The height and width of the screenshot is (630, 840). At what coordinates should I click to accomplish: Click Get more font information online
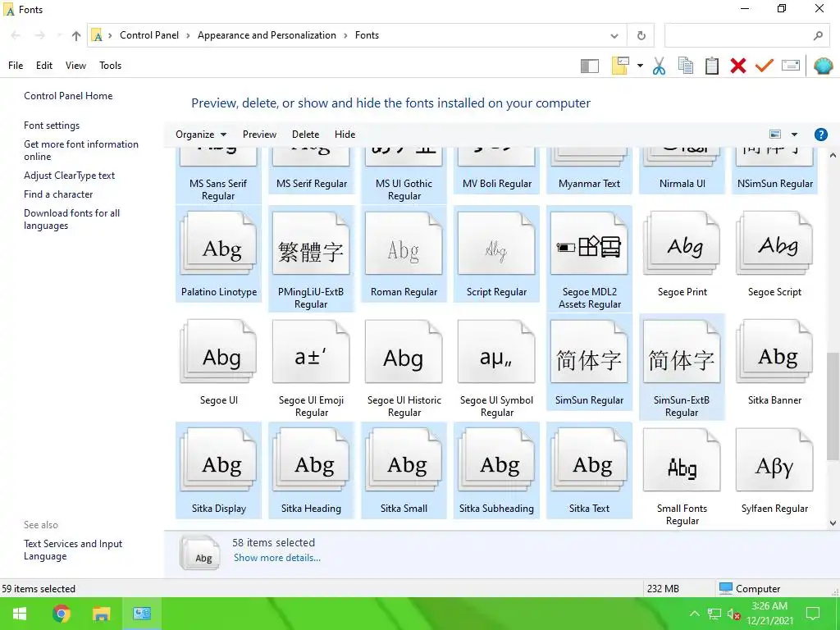pyautogui.click(x=81, y=151)
